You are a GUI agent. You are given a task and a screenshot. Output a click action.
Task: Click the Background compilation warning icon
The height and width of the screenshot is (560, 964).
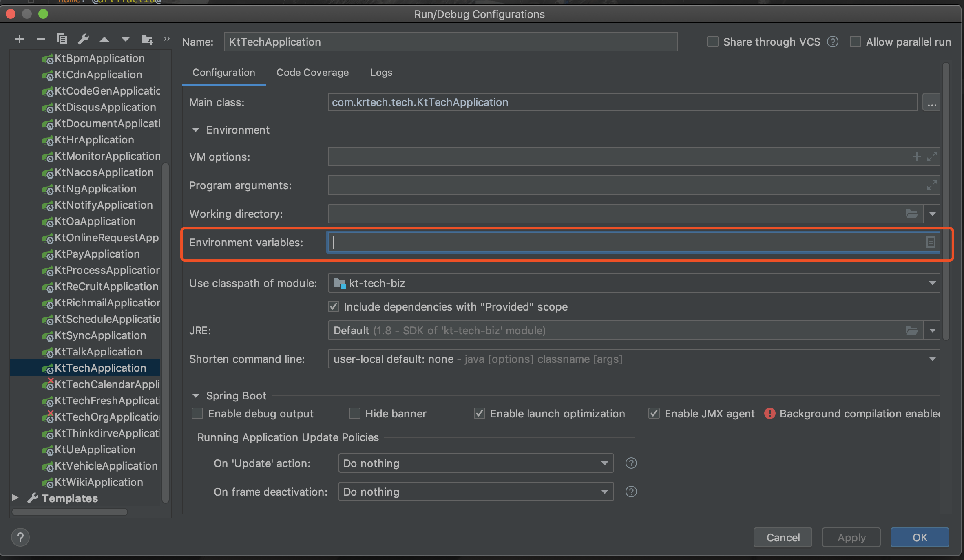click(x=769, y=414)
